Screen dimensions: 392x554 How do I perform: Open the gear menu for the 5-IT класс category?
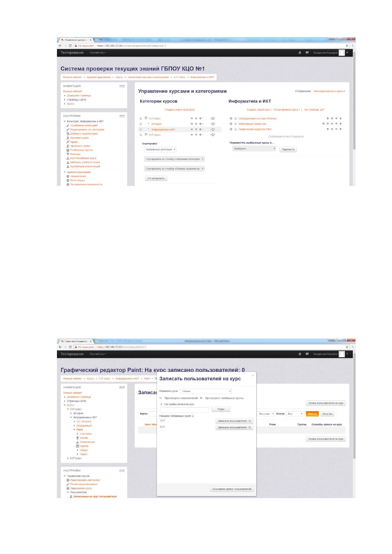[201, 118]
